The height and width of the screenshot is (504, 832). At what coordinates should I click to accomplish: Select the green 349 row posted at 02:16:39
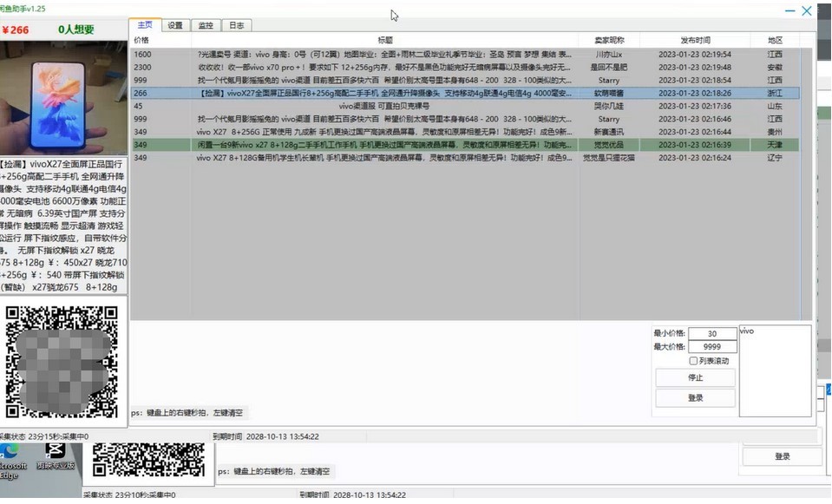click(465, 145)
